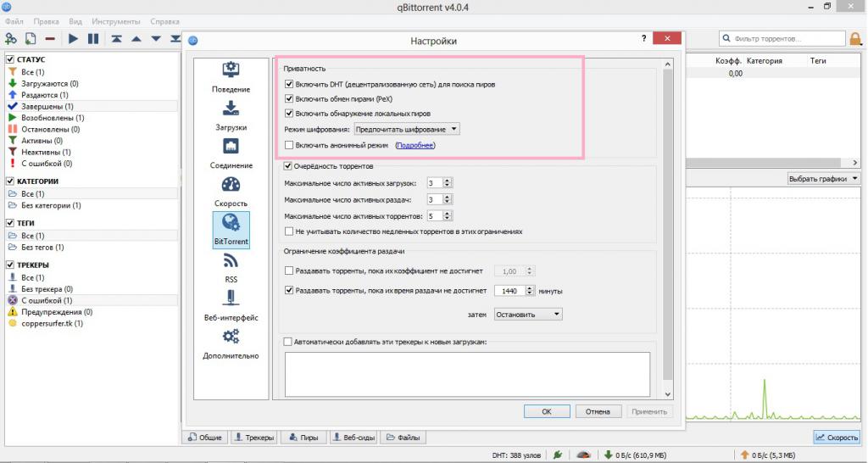Click the max active torrents spinner
Screen dimensions: 868x463
(x=440, y=216)
